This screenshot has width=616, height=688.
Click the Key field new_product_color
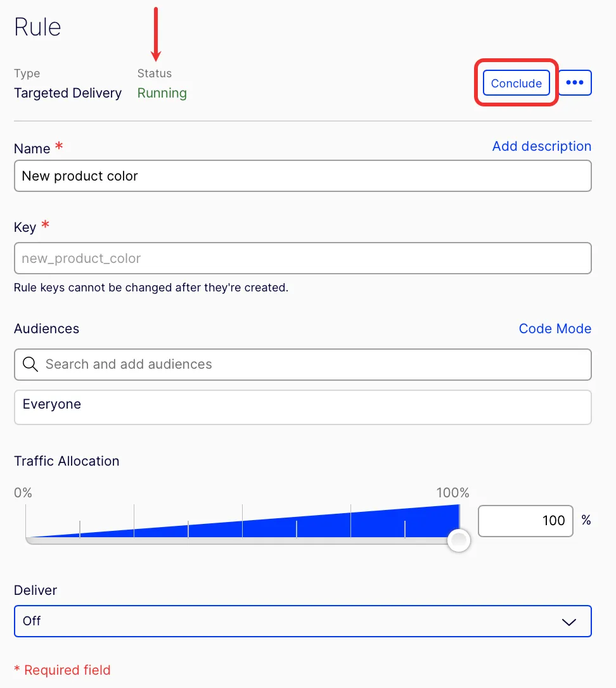coord(302,258)
